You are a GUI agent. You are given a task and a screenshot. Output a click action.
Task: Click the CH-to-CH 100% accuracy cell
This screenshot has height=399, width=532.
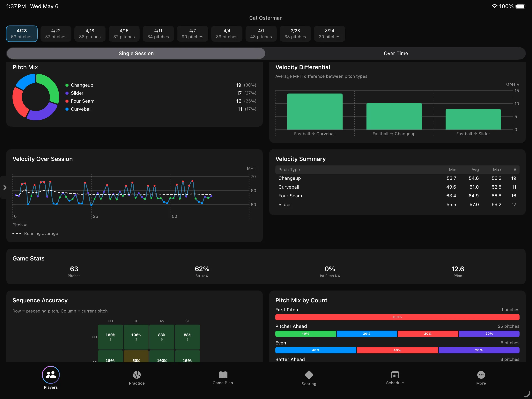110,337
